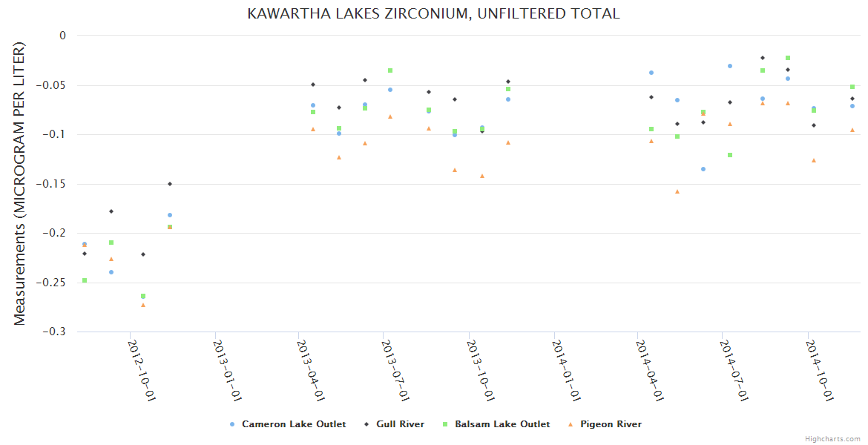Screen dimensions: 868x445
Task: Click the leftmost green Balsam Lake data point
Action: coord(85,280)
